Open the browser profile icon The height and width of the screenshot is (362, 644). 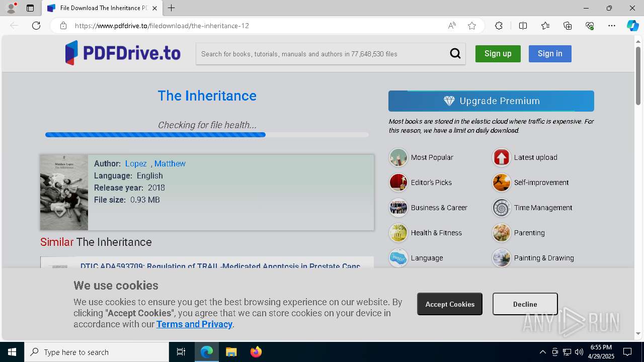tap(11, 8)
